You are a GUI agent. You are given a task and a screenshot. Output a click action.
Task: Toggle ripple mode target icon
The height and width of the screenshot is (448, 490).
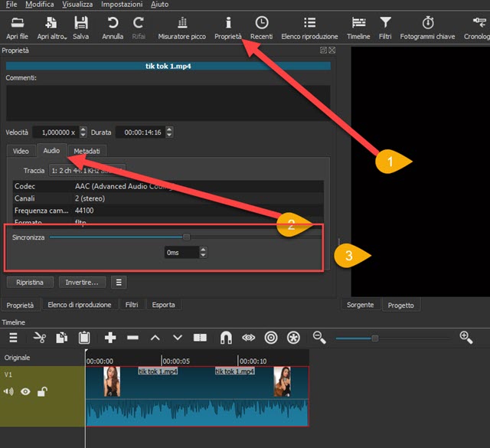271,338
